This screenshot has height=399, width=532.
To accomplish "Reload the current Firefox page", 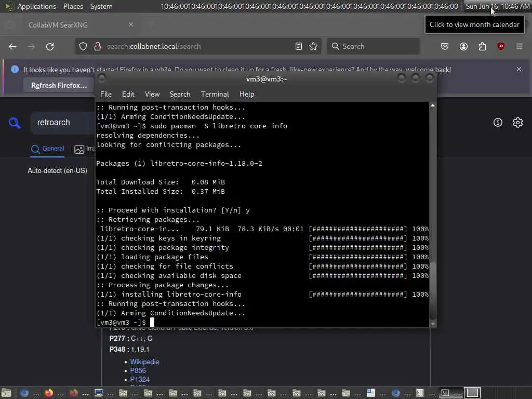I will 50,46.
